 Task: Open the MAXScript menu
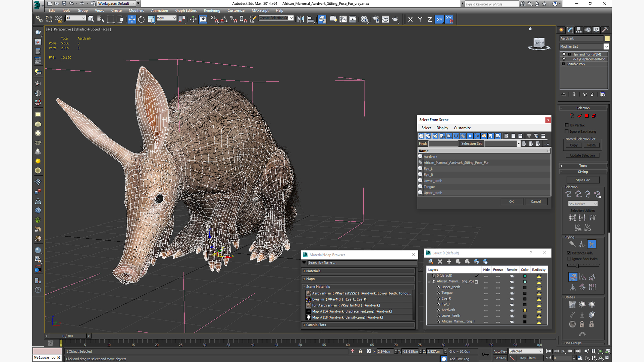point(260,10)
